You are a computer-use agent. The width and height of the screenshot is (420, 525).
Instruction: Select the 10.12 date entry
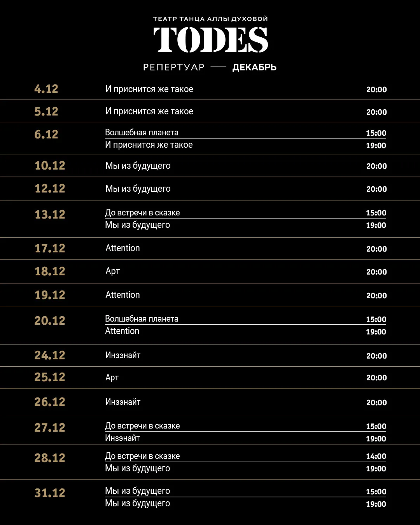point(50,166)
